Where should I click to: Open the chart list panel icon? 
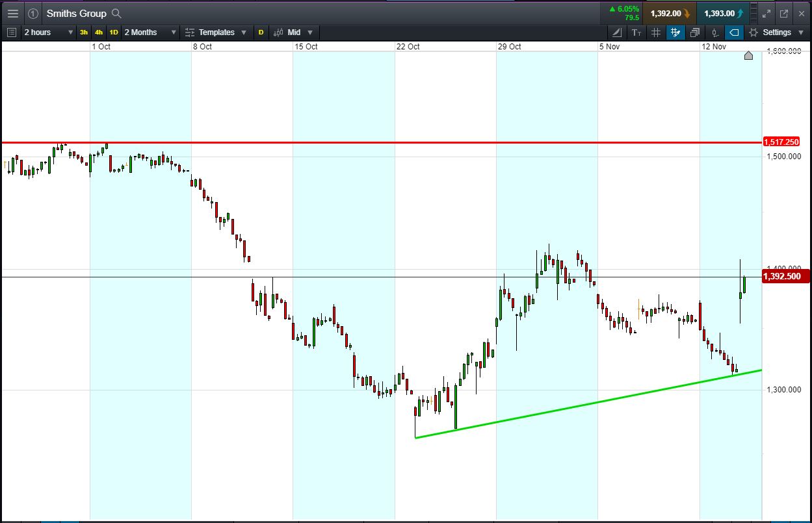point(11,32)
